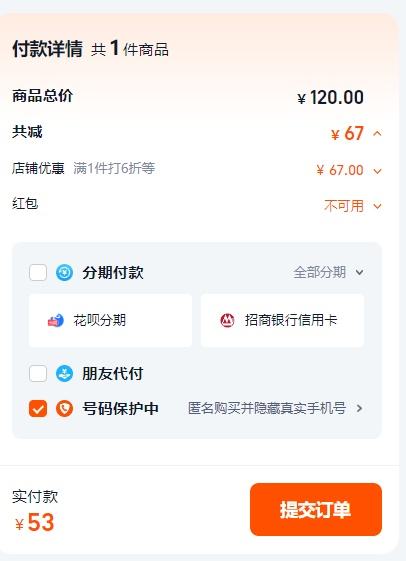Click the orange phone protection shield icon
Viewport: 406px width, 561px height.
64,408
